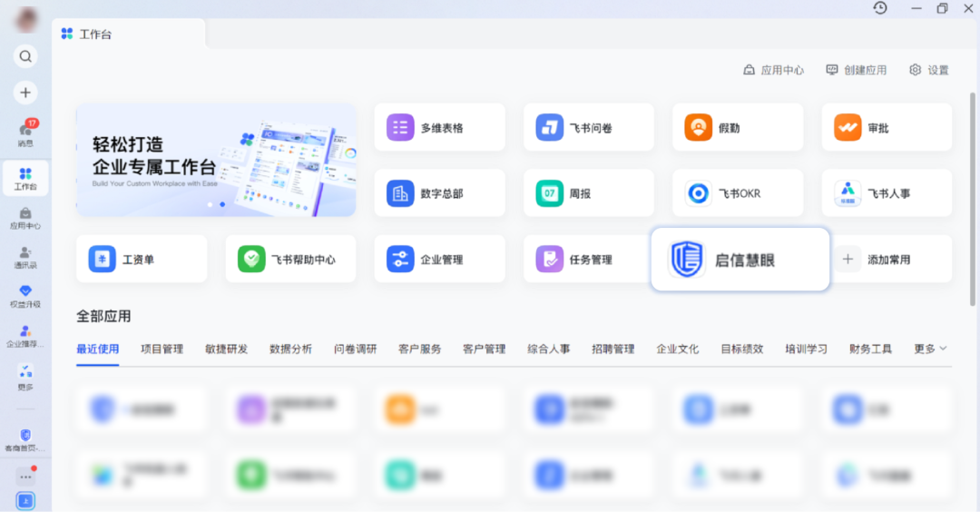Switch to 问卷调研 tab

coord(355,349)
